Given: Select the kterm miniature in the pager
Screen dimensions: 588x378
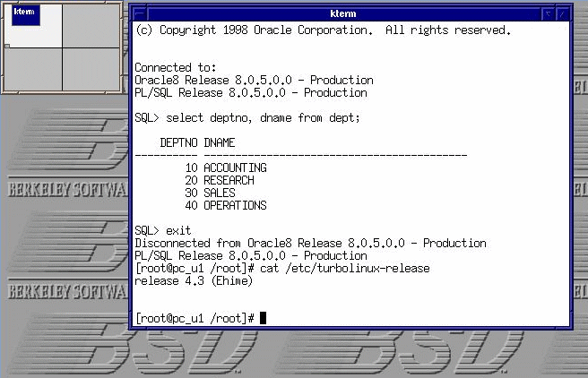Looking at the screenshot, I should click(x=25, y=15).
